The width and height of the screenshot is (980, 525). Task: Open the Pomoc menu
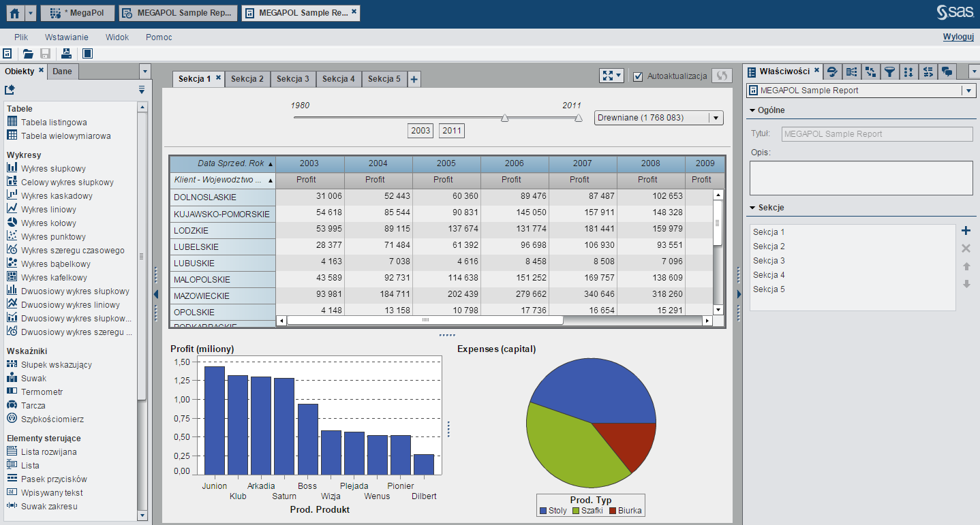(159, 37)
